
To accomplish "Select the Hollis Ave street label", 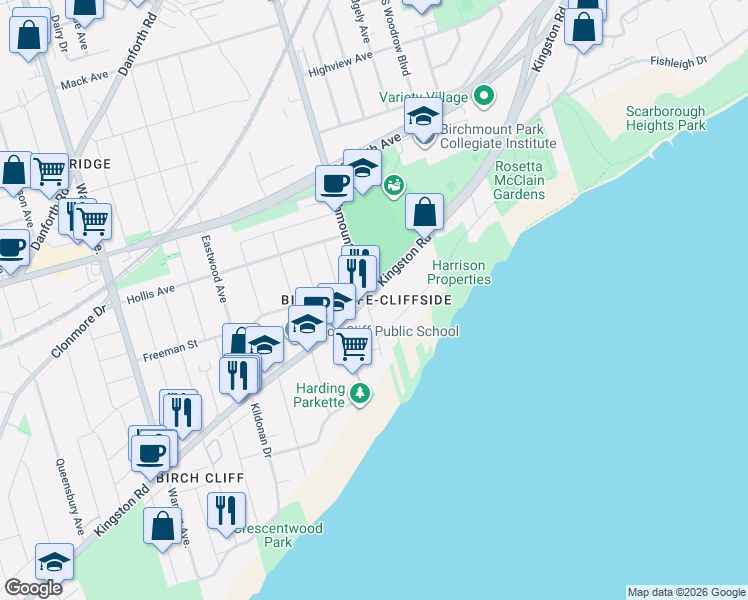I will [151, 294].
